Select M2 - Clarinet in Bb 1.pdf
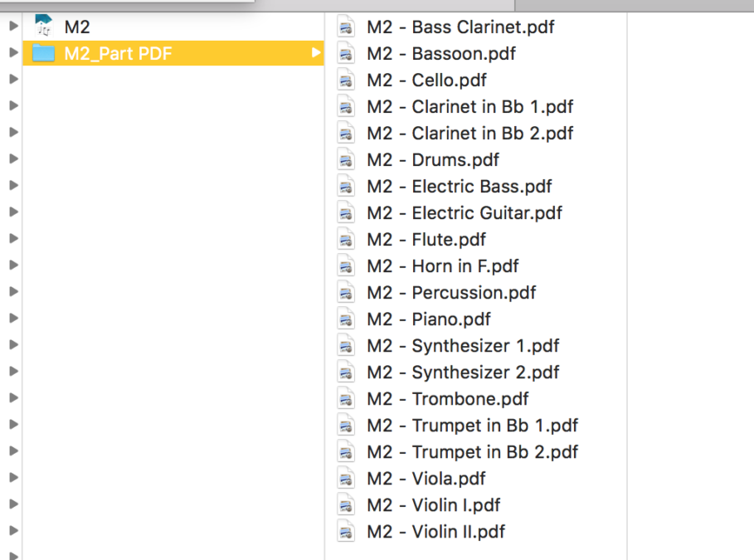 [469, 107]
